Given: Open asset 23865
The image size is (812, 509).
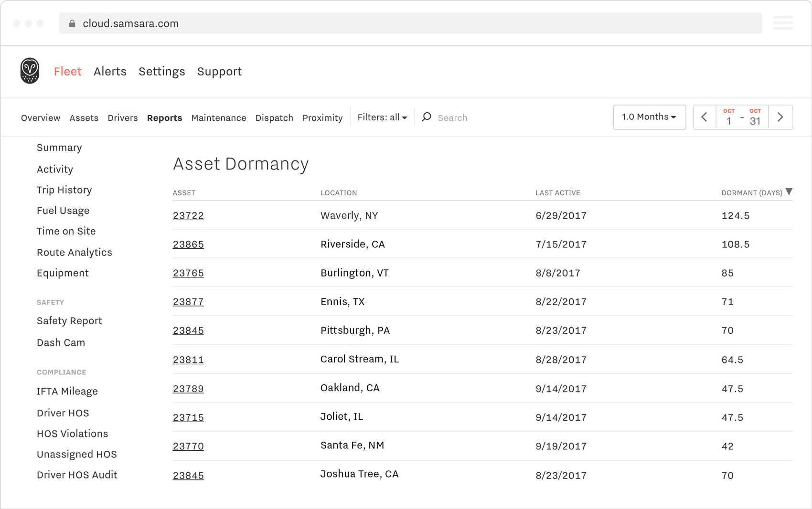Looking at the screenshot, I should [188, 244].
